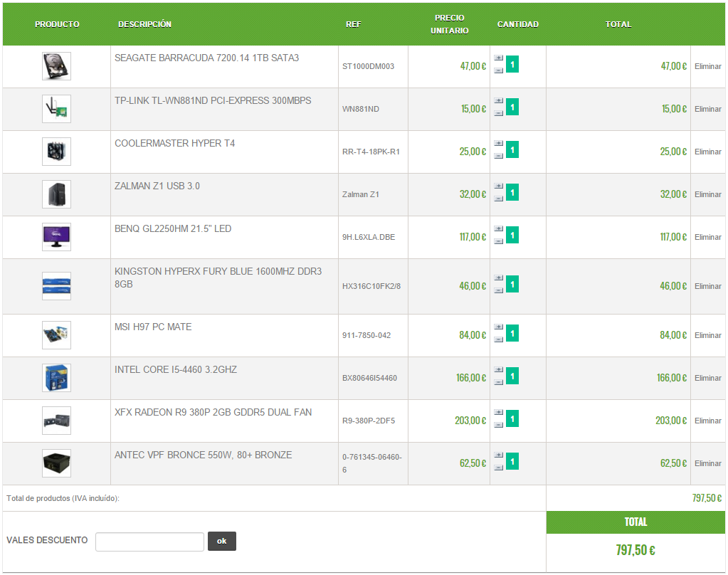Open Coolermaster Hyper T4 description
728x575 pixels.
click(174, 144)
